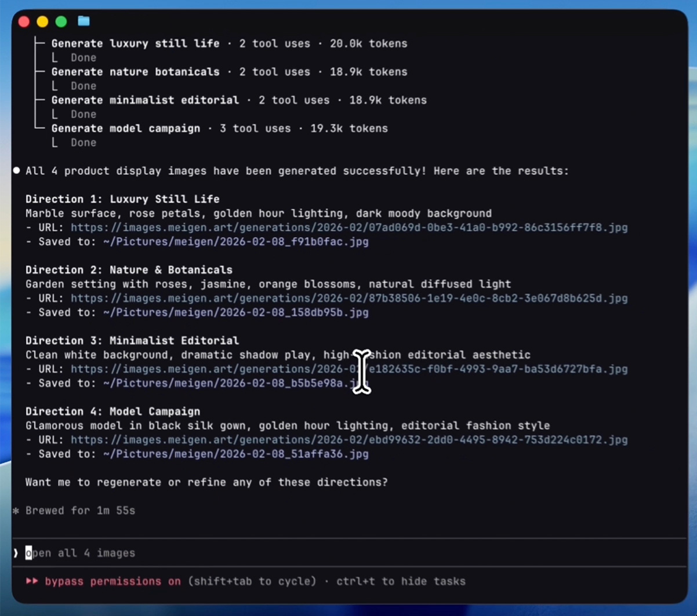Open saved file 2026-02-08_f91b0fac.jpg path
The width and height of the screenshot is (697, 616).
pyautogui.click(x=235, y=242)
